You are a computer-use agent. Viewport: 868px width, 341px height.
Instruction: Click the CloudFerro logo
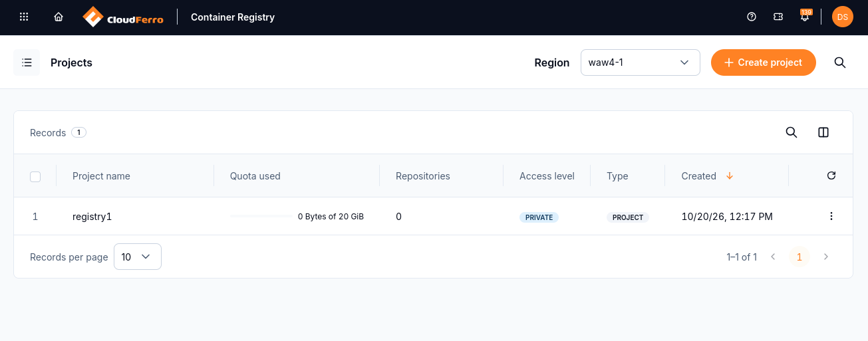[x=123, y=17]
